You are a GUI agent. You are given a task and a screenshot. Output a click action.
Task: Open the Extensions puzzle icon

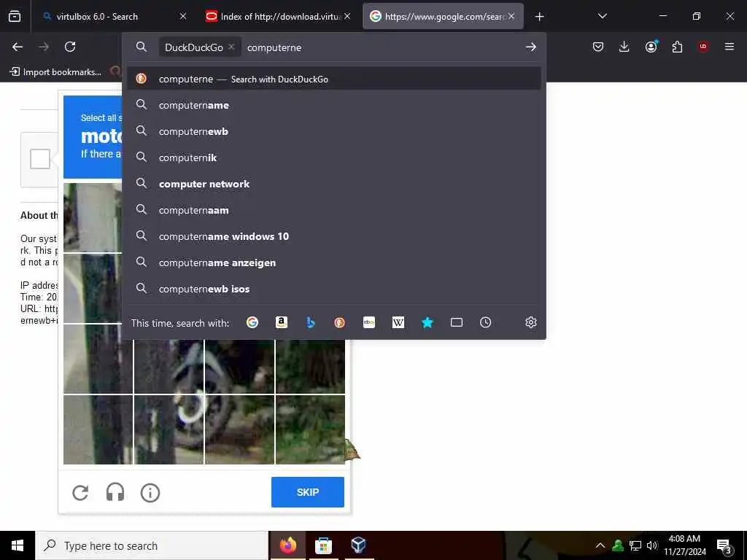point(677,47)
